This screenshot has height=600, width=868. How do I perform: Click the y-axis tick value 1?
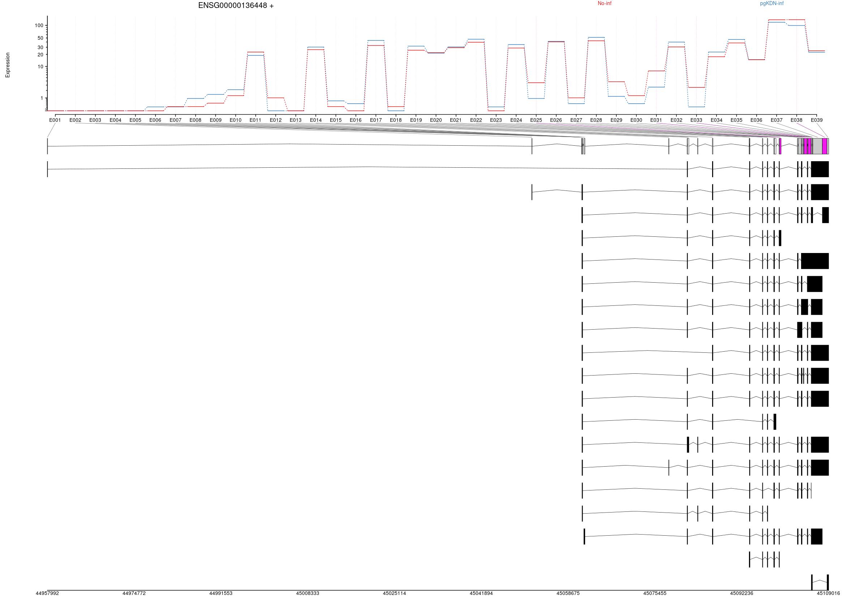[42, 98]
